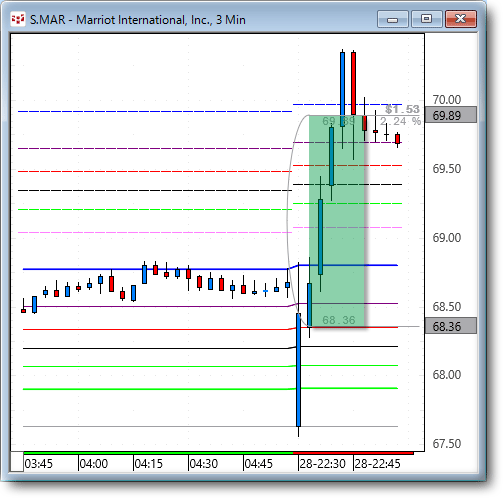Screen dimensions: 504x499
Task: Click the 70.00 price scale label
Action: click(x=447, y=99)
